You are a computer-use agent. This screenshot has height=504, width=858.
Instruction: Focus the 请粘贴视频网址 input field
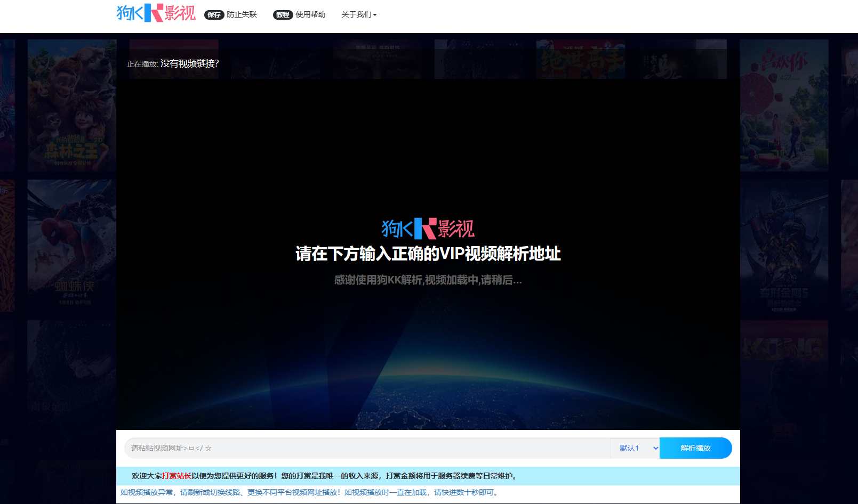(367, 448)
